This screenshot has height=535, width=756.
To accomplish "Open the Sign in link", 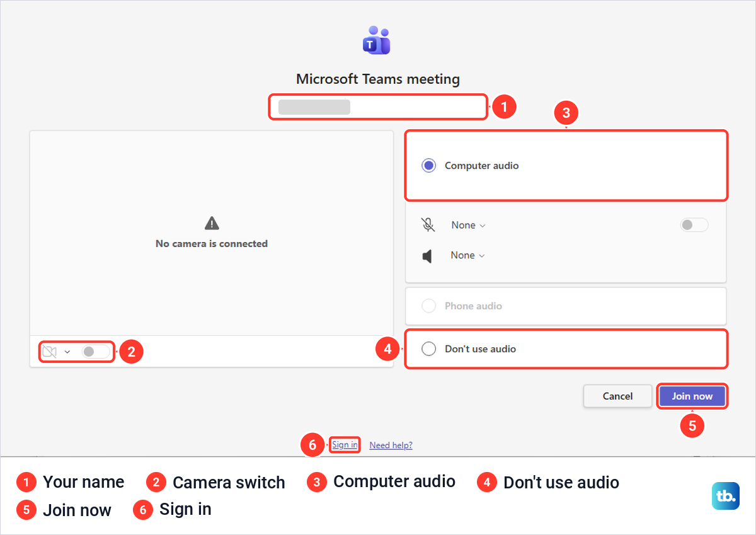I will click(345, 445).
